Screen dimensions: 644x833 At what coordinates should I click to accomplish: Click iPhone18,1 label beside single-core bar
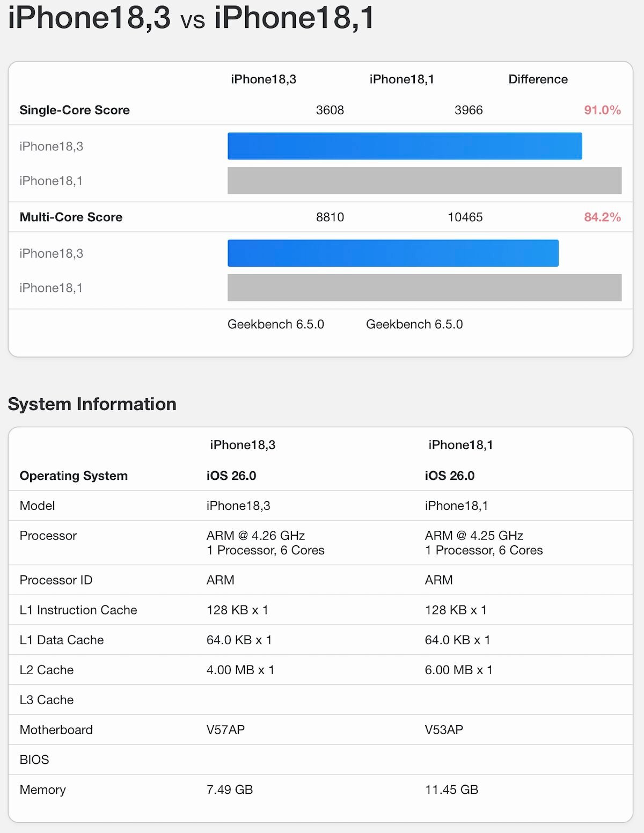coord(51,181)
